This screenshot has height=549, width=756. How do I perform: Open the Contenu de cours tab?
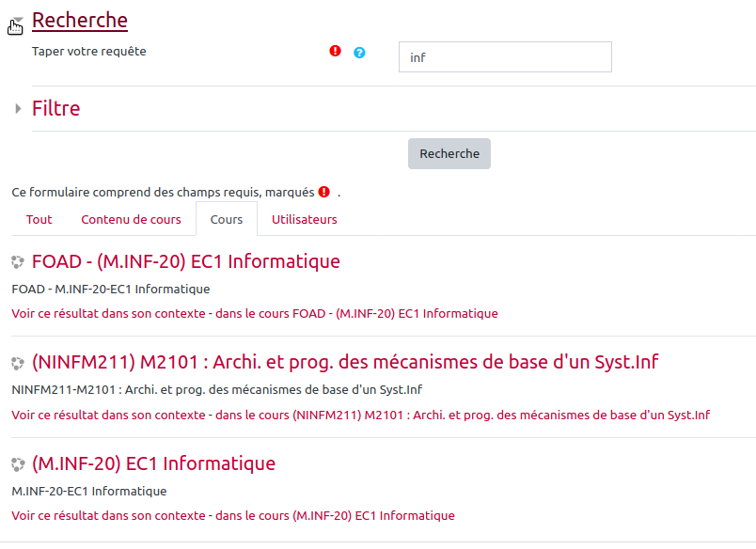pos(131,219)
